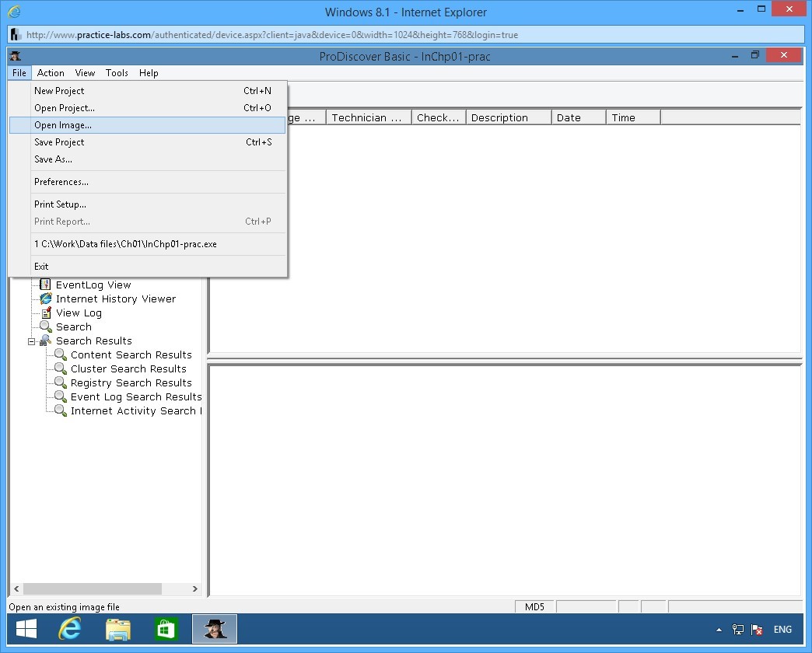Click the Cluster Search Results magnifier icon
812x653 pixels.
pyautogui.click(x=61, y=368)
